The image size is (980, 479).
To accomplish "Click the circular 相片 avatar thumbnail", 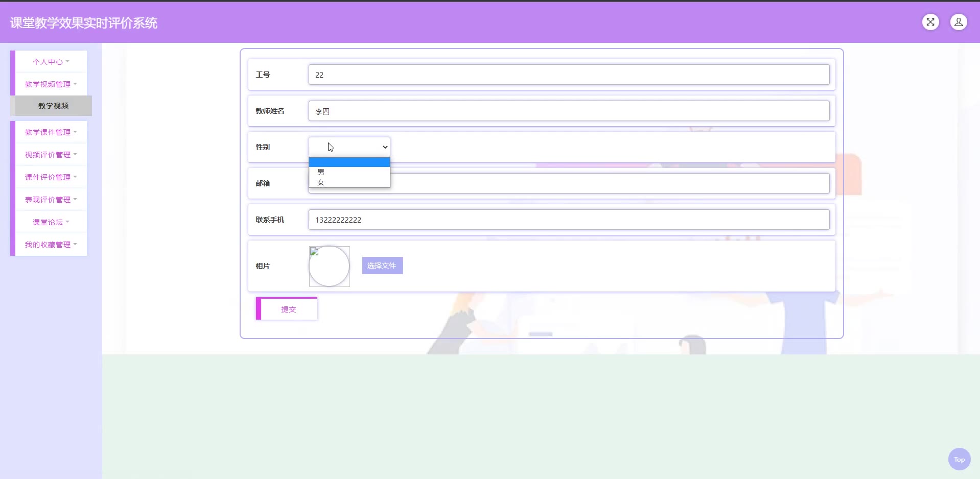I will [x=329, y=266].
